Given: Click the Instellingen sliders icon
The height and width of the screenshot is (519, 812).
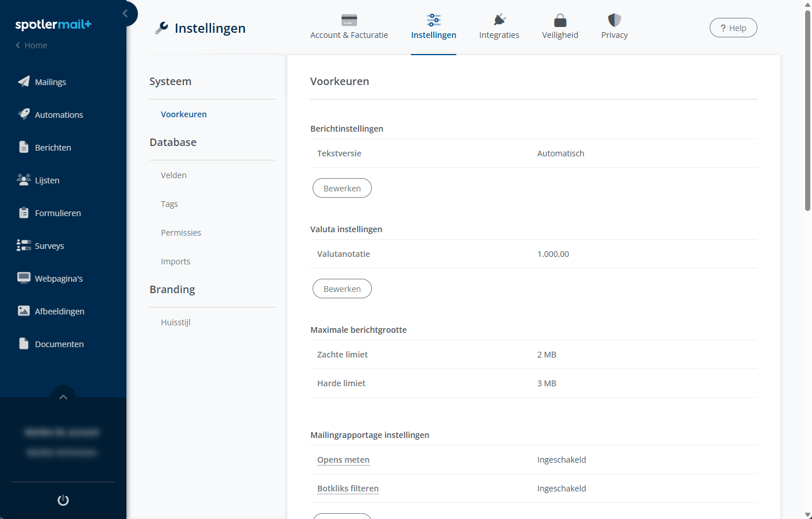Looking at the screenshot, I should coord(434,20).
